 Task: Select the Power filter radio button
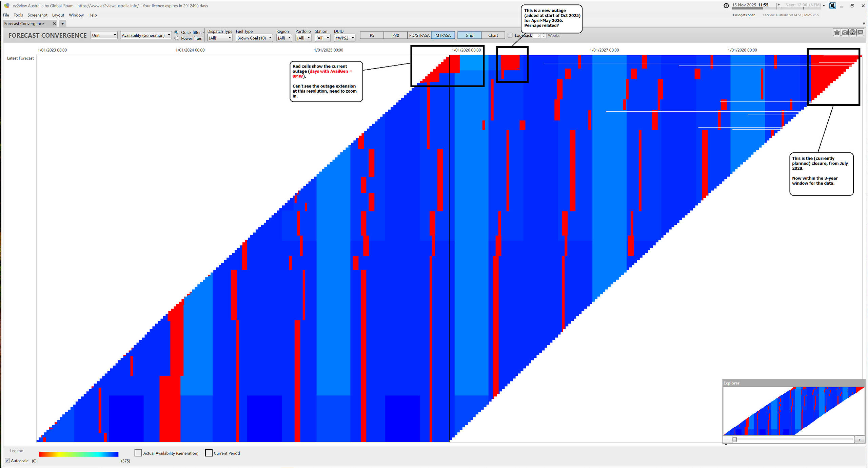[176, 38]
